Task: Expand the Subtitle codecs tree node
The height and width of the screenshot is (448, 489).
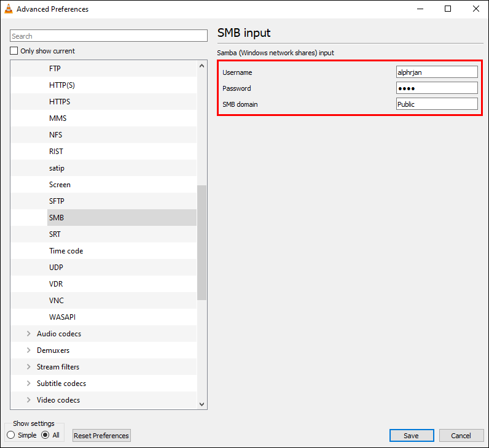Action: pos(29,383)
